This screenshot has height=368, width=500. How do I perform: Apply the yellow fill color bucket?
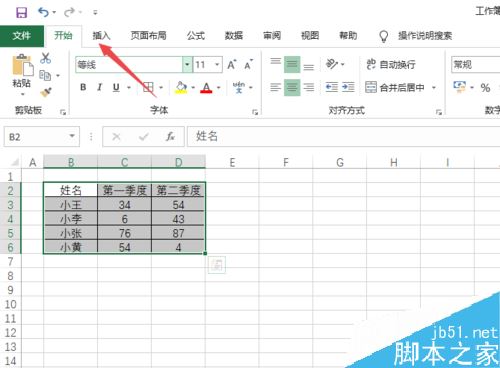pos(181,87)
